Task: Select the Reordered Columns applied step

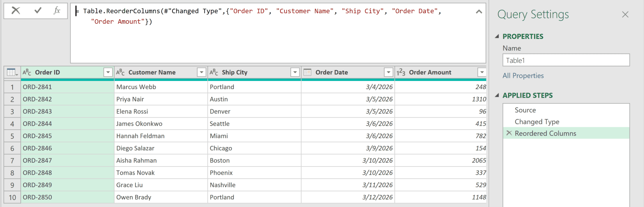Action: 566,133
